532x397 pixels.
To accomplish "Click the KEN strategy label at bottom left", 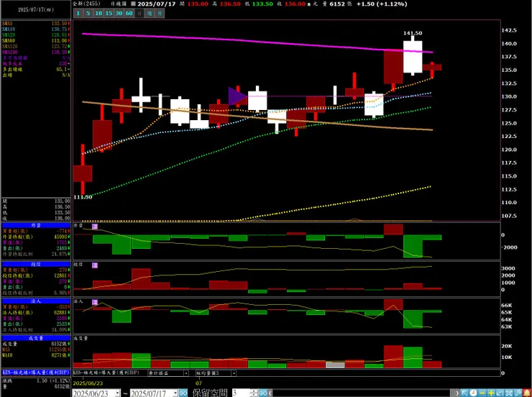I will pyautogui.click(x=36, y=373).
